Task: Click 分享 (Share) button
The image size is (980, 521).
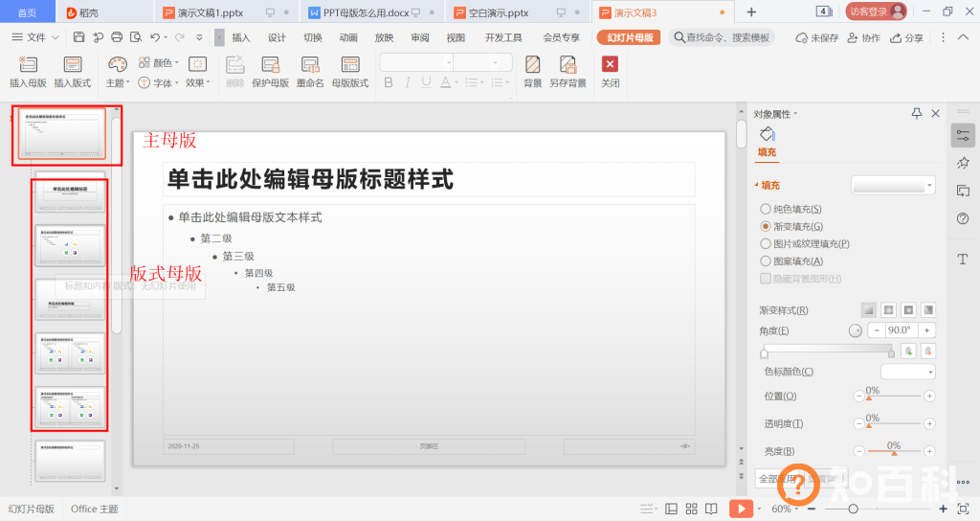Action: [907, 37]
